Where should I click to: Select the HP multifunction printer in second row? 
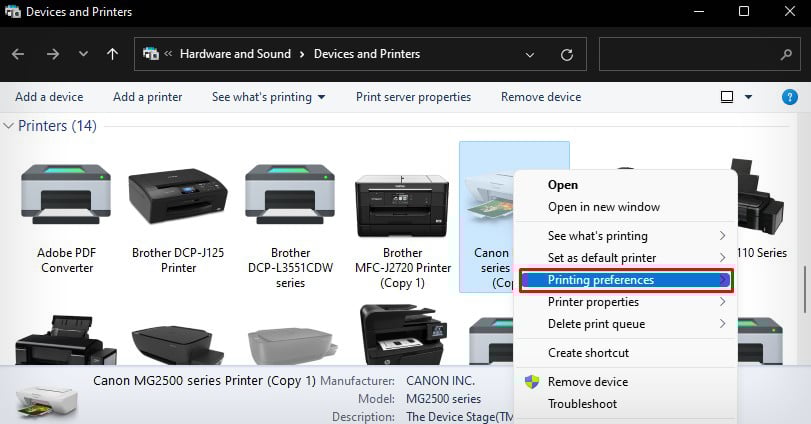pos(402,334)
